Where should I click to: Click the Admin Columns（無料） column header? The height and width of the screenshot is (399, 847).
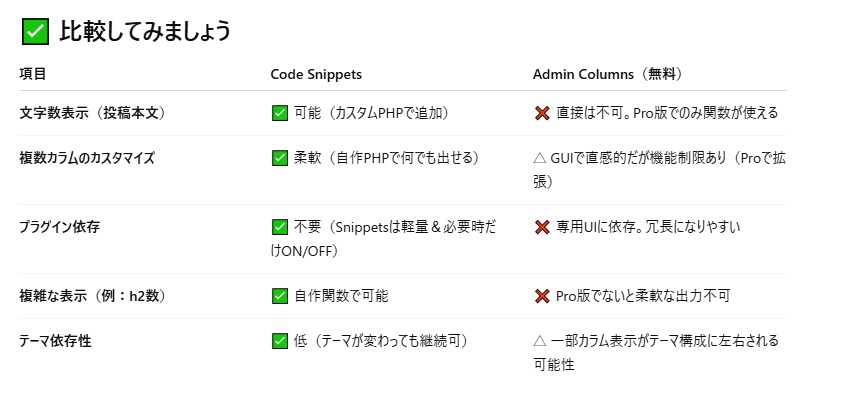tap(608, 75)
